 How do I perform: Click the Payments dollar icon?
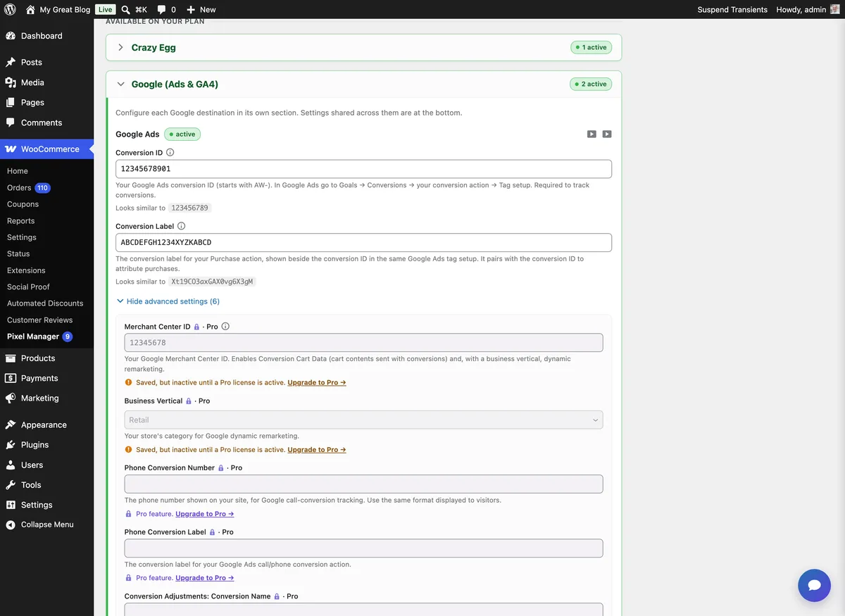(11, 378)
